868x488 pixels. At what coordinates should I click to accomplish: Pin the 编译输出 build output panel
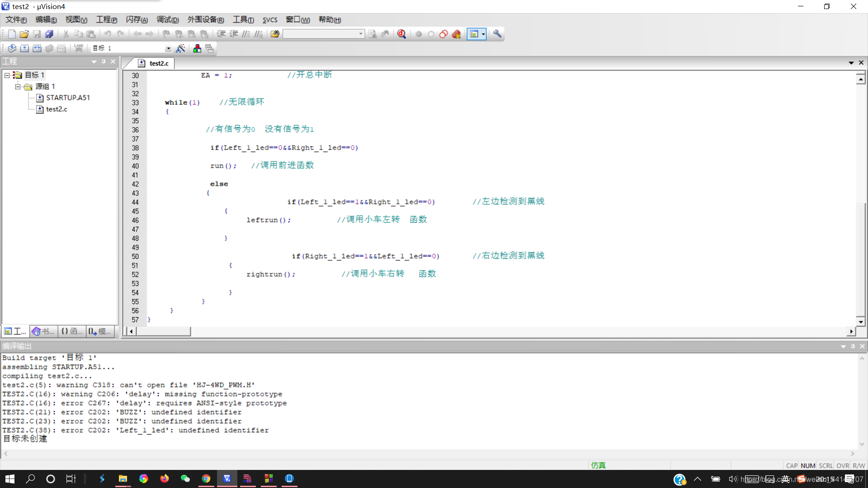[x=853, y=346]
